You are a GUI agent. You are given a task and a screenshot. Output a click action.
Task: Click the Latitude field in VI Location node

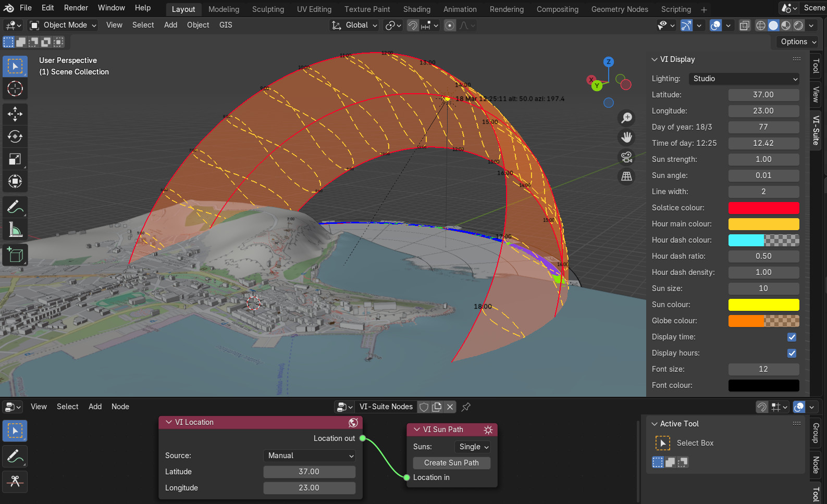(309, 472)
